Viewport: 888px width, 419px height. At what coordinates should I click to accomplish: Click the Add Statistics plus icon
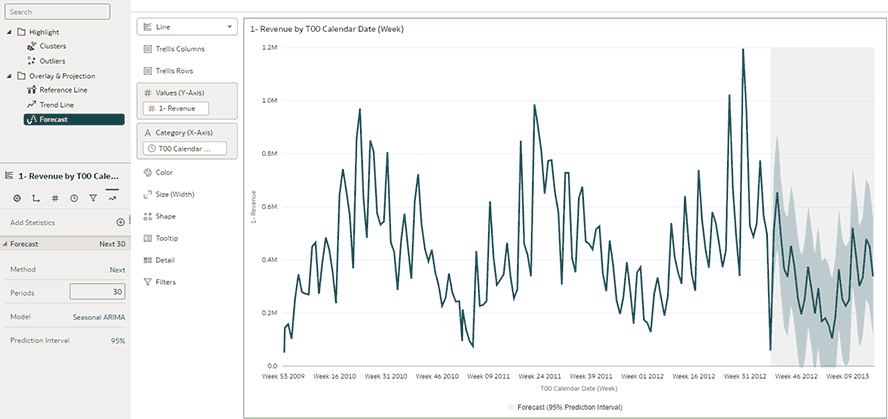[x=120, y=222]
